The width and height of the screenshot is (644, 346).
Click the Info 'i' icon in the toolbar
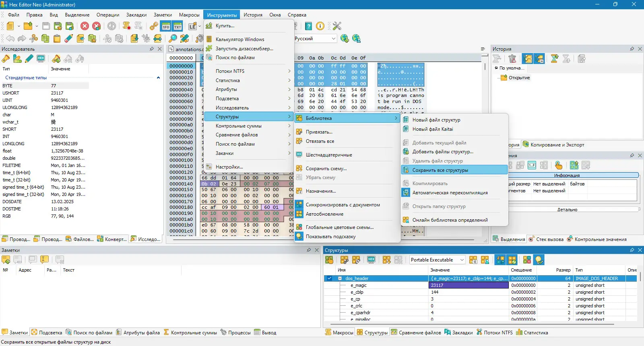(x=320, y=26)
